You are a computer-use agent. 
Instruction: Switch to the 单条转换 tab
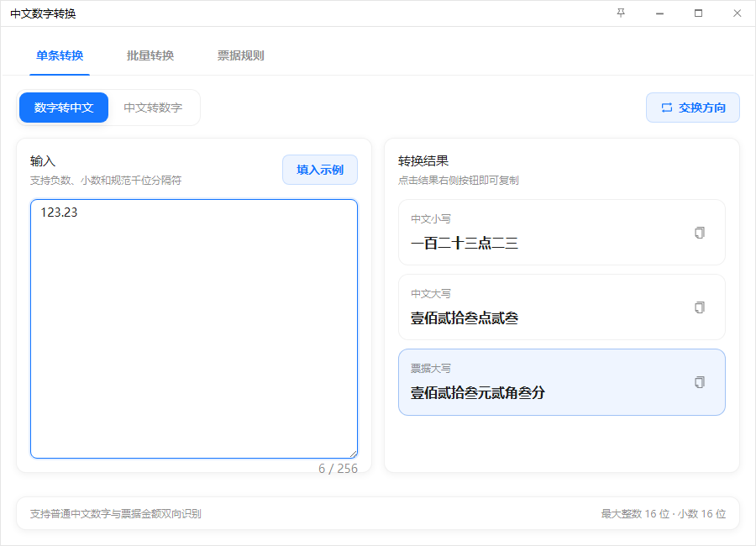[x=60, y=55]
